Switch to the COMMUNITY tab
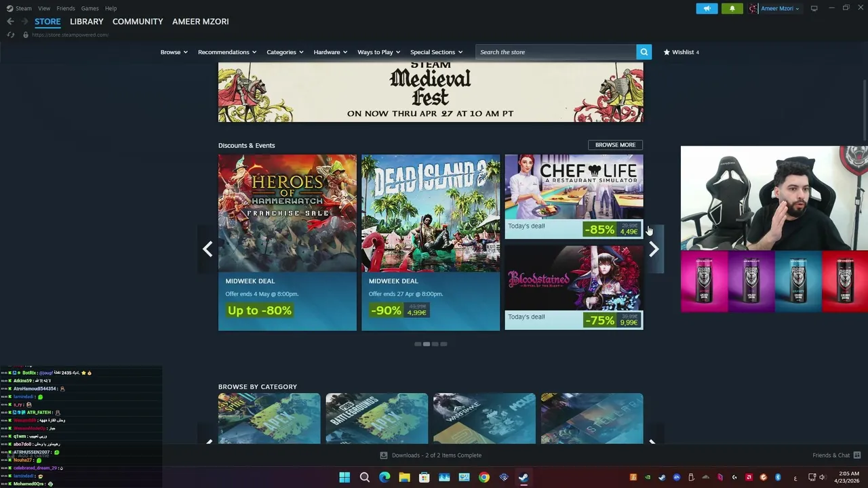The image size is (868, 488). [138, 22]
